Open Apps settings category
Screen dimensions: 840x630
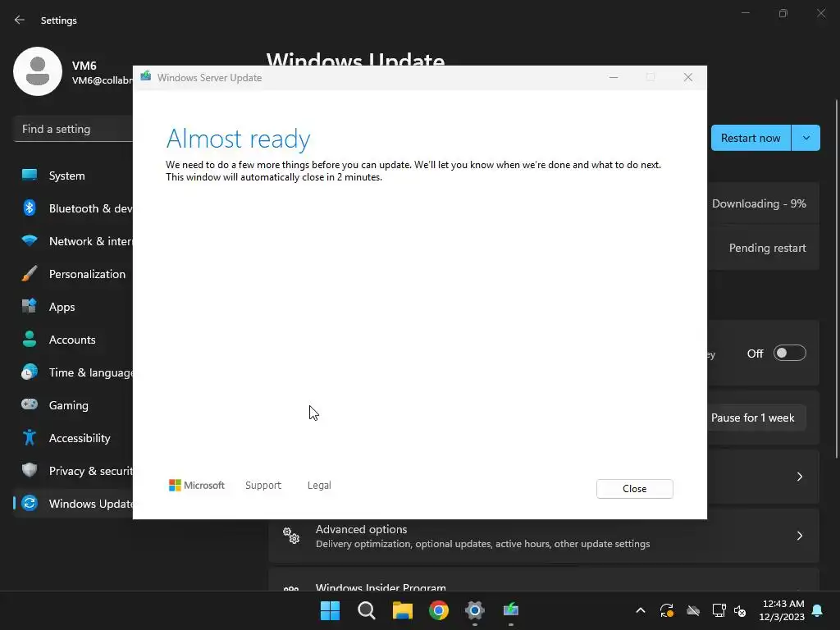pos(73,307)
